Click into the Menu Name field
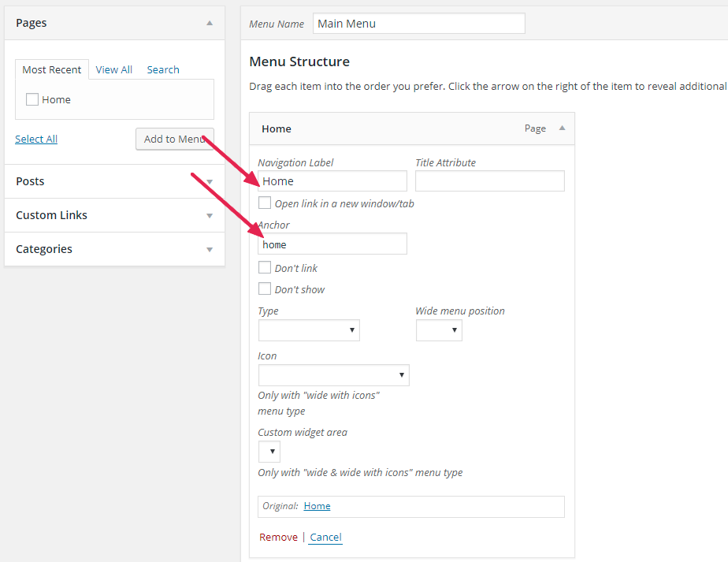 tap(418, 24)
